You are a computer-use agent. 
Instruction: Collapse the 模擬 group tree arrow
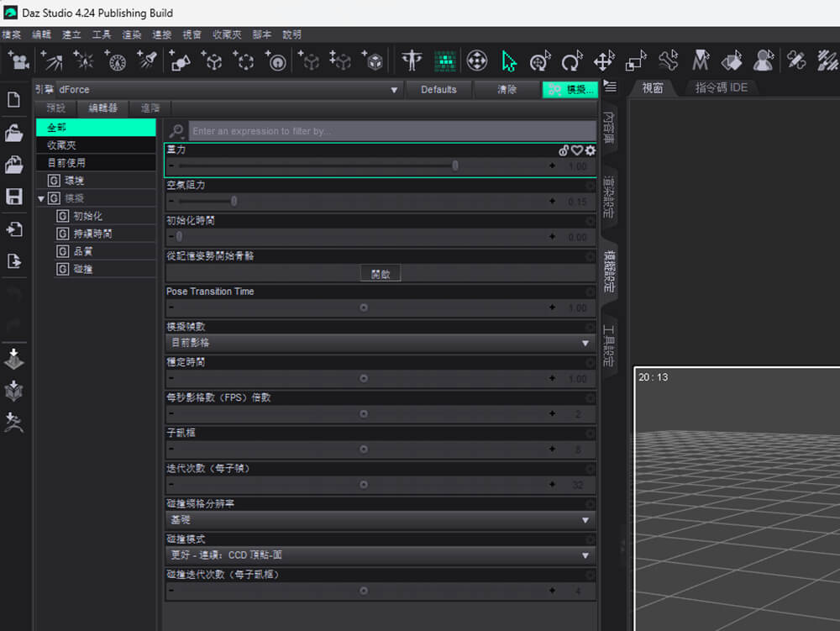[40, 199]
